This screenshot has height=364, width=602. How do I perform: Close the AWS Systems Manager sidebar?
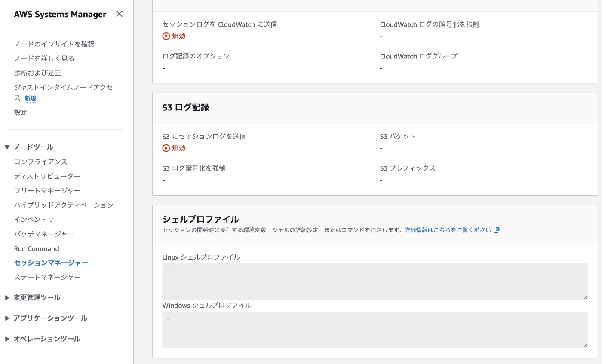pyautogui.click(x=120, y=14)
